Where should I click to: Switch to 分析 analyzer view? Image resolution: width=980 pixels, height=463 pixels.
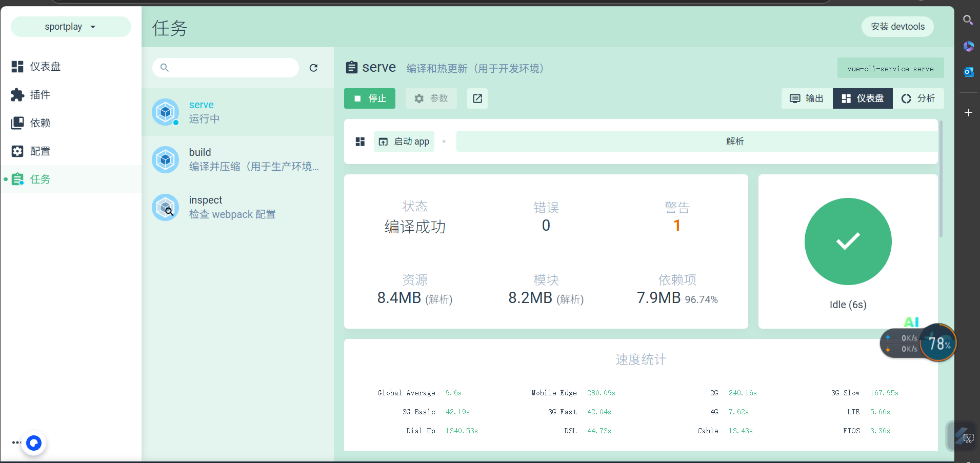pyautogui.click(x=918, y=98)
